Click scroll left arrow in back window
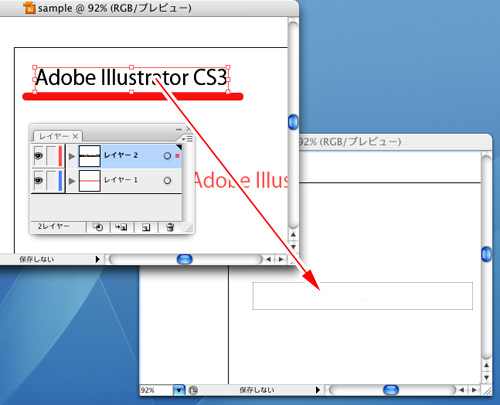Screen dimensions: 500x405 462,390
